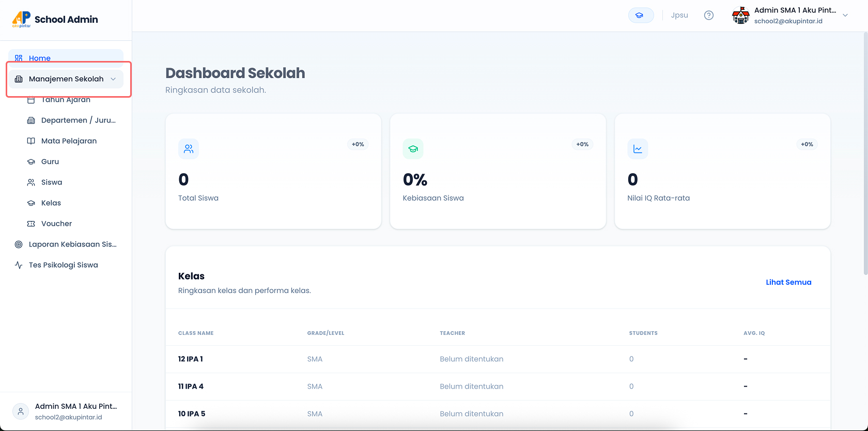Viewport: 868px width, 431px height.
Task: Click the school building avatar in the header
Action: 741,16
